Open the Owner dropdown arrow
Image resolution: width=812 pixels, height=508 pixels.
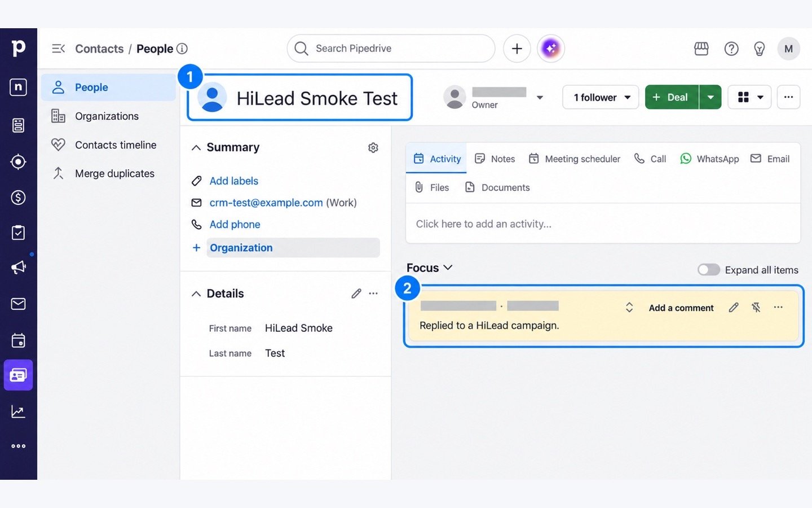click(540, 98)
